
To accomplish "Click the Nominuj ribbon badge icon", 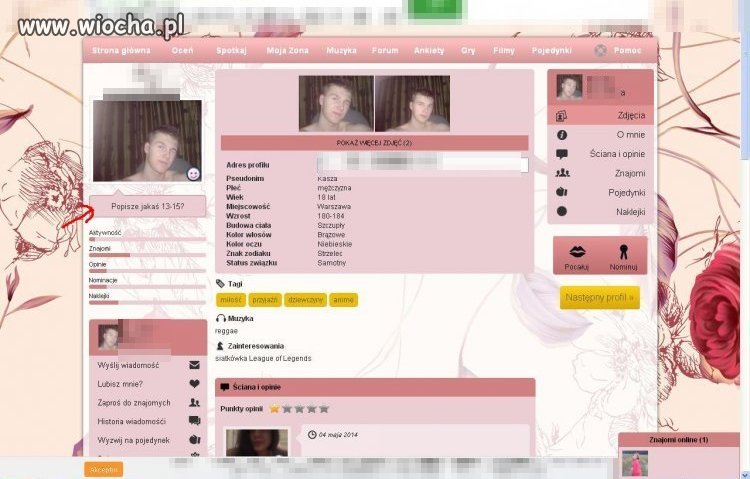I will pyautogui.click(x=623, y=252).
